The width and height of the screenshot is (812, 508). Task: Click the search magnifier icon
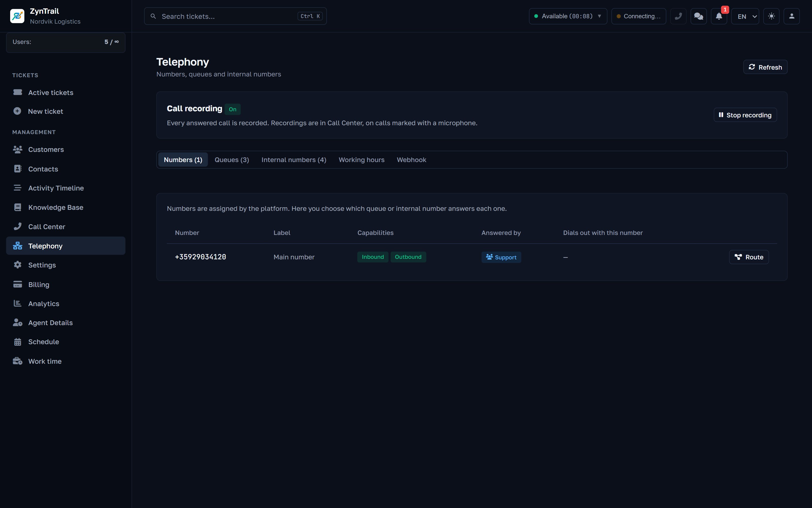point(153,16)
